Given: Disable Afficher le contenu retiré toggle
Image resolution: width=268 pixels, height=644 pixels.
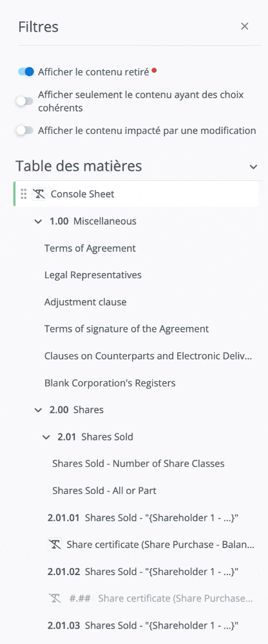Looking at the screenshot, I should (x=26, y=72).
